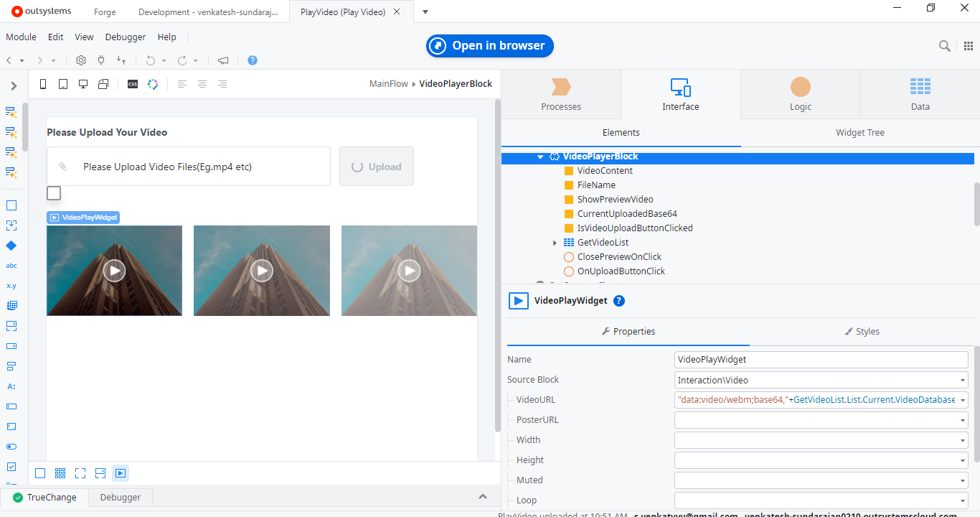Click the Open in browser button

tap(490, 46)
